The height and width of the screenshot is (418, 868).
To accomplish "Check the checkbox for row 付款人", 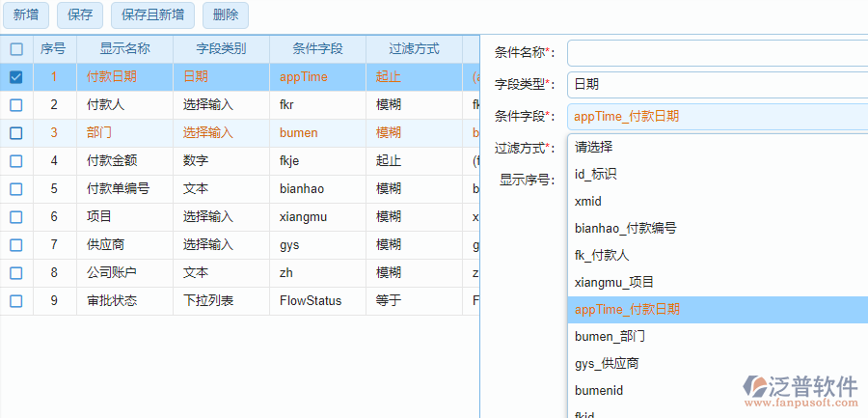I will tap(16, 105).
